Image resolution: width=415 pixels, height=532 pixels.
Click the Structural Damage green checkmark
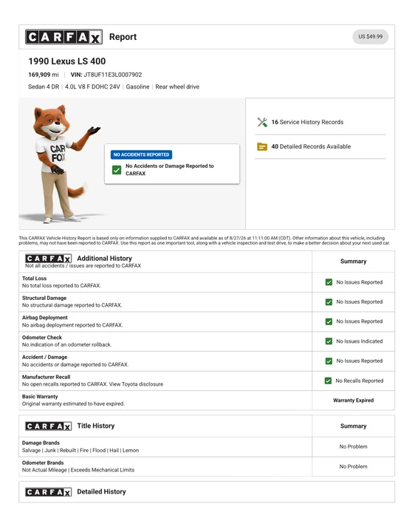point(329,302)
